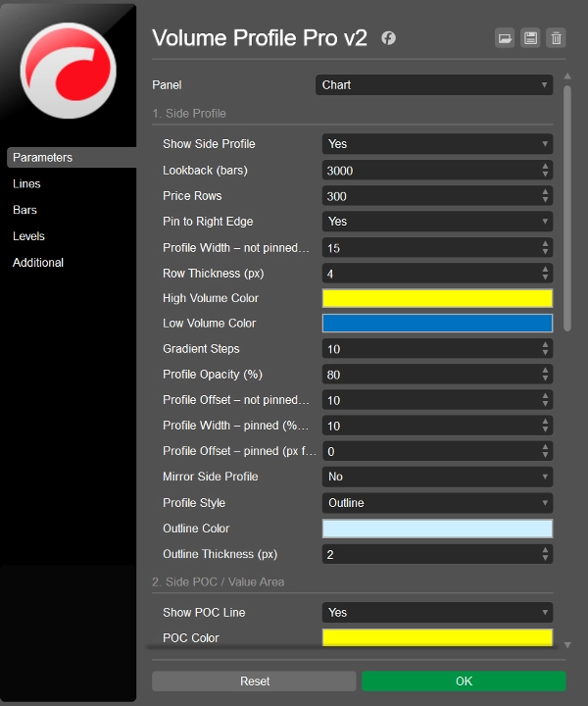This screenshot has width=588, height=706.
Task: Click the save parameters disk icon
Action: (x=530, y=38)
